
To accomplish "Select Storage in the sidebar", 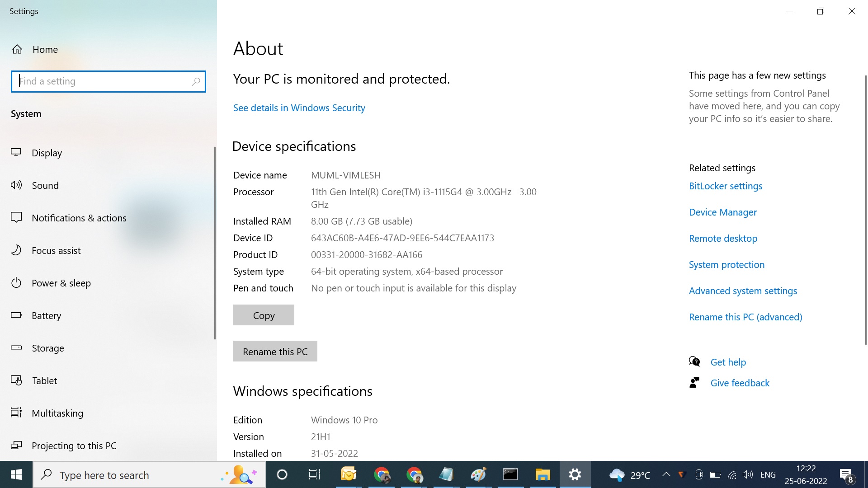I will coord(47,348).
